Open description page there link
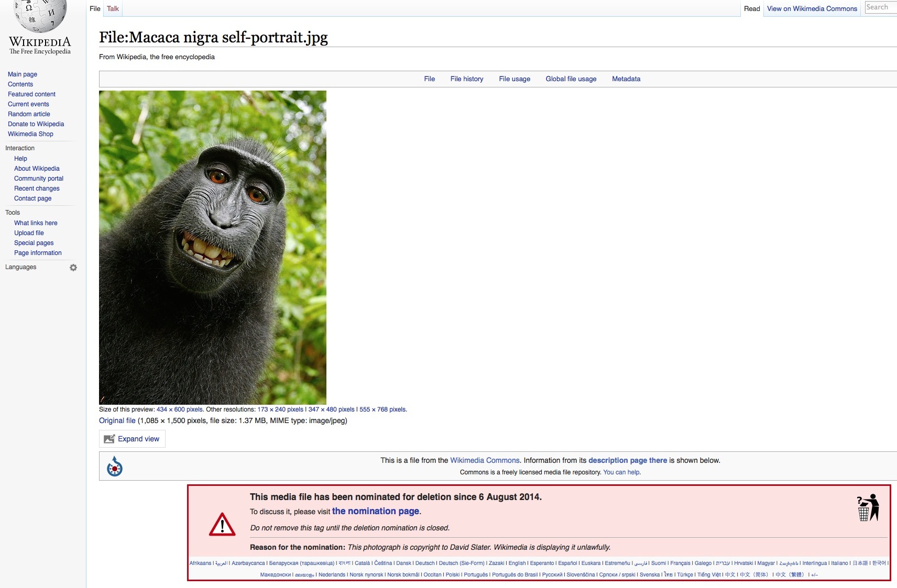 coord(628,460)
